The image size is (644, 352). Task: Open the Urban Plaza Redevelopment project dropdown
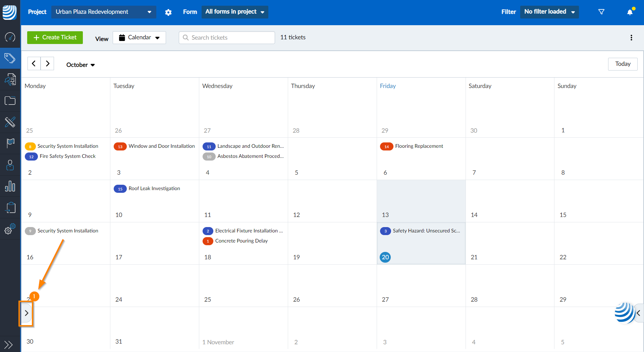(104, 12)
